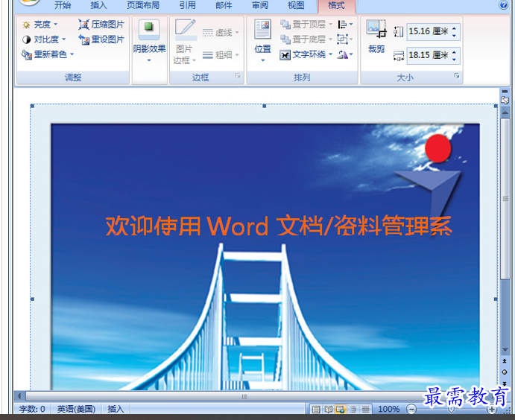
Task: Click the ruler toggle above the scrollbar
Action: (505, 100)
